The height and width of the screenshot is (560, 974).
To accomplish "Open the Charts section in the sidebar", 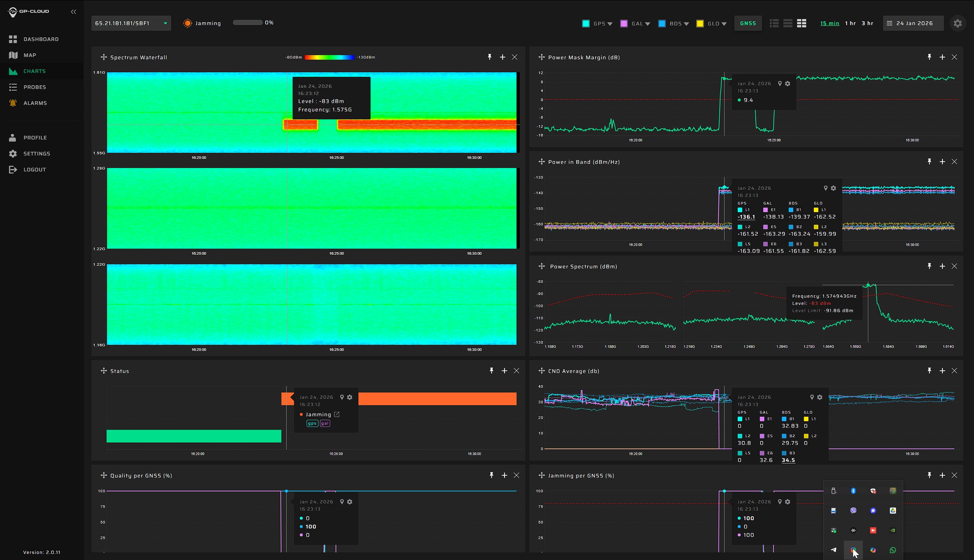I will point(34,71).
